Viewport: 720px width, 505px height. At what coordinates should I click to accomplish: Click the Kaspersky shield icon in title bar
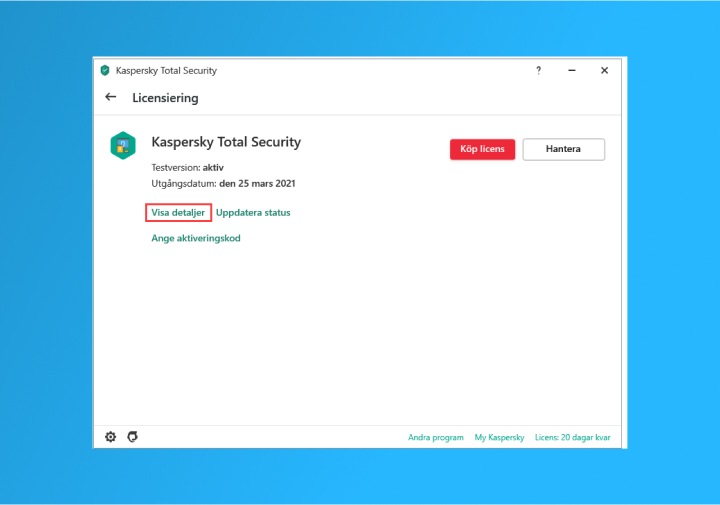click(x=105, y=71)
